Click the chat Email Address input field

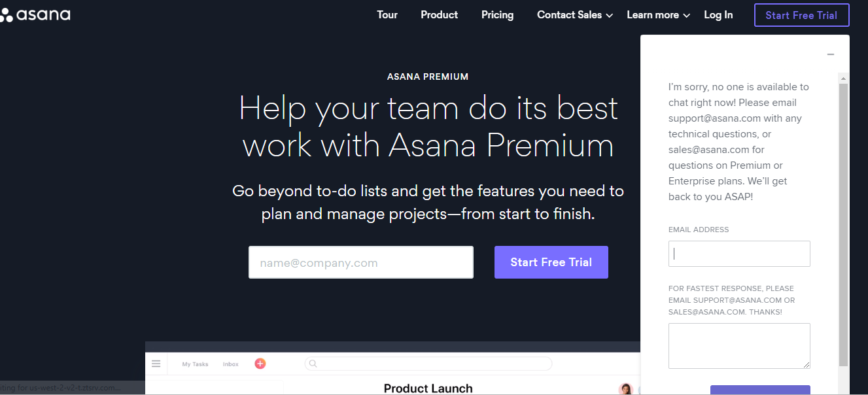(x=739, y=254)
